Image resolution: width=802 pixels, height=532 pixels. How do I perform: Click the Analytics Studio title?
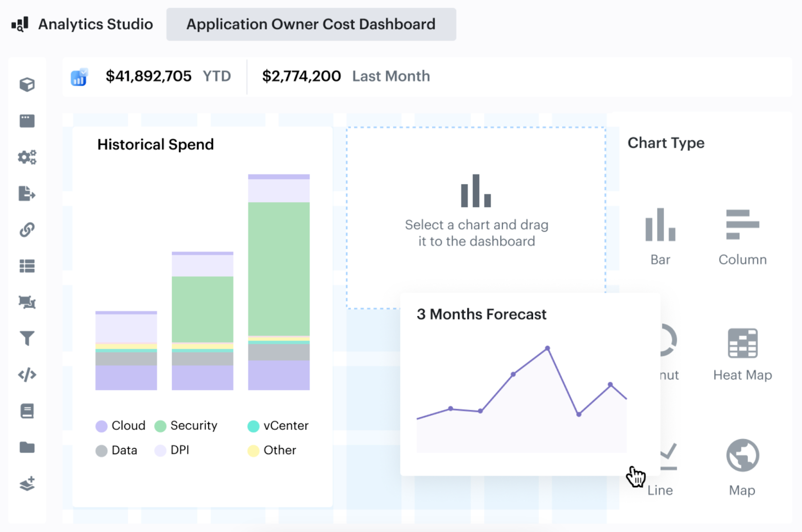(x=95, y=24)
